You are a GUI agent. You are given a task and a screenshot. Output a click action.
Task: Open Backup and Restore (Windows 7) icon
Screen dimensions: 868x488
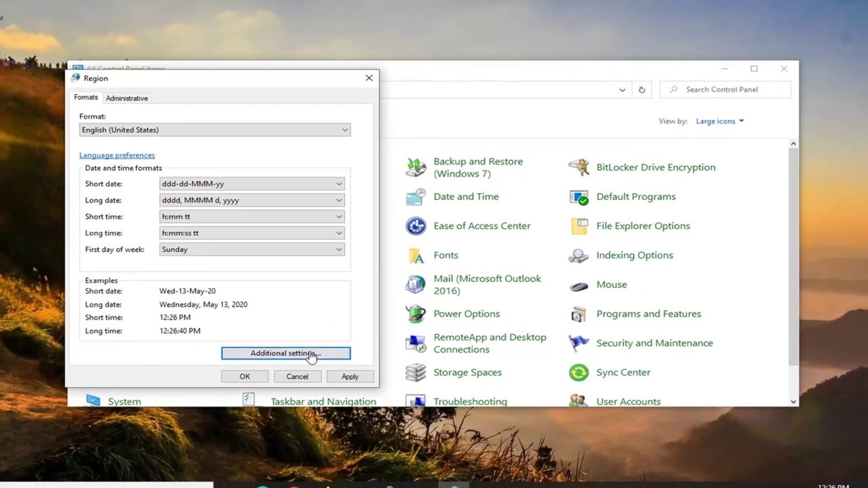click(x=416, y=167)
